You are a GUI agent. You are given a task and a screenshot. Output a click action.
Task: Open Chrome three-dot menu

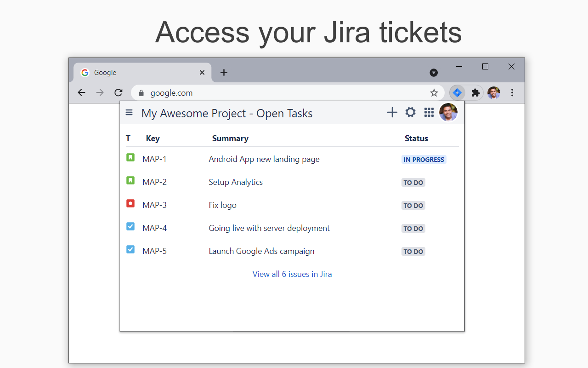point(512,93)
